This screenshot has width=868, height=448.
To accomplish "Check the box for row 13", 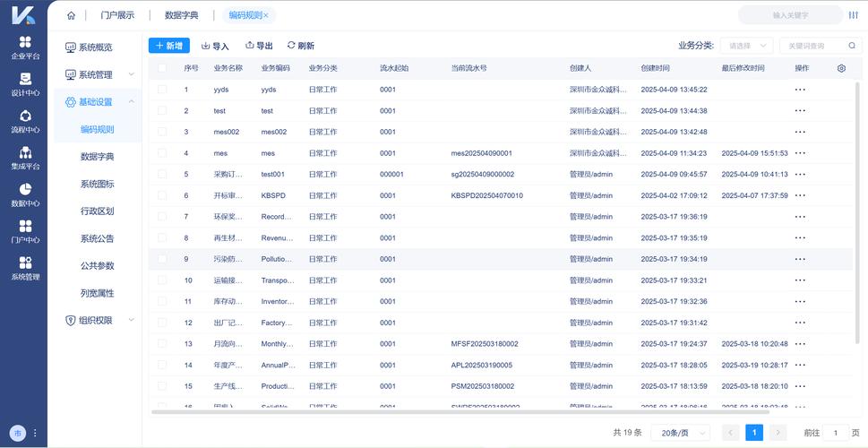I will point(162,343).
